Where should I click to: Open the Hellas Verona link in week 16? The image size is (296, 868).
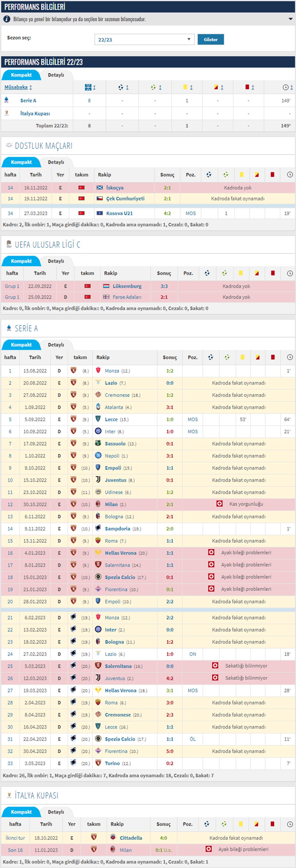pos(120,553)
